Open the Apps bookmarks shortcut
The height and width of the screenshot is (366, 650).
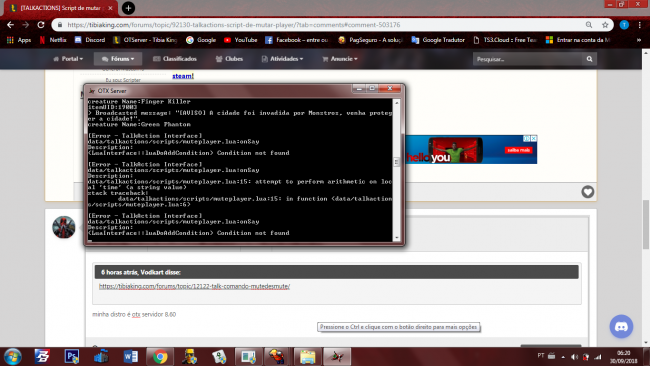coord(19,40)
